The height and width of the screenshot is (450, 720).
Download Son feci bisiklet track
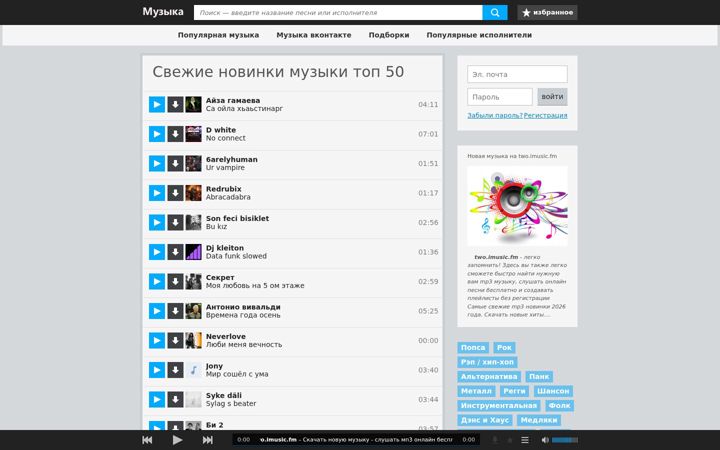[175, 223]
